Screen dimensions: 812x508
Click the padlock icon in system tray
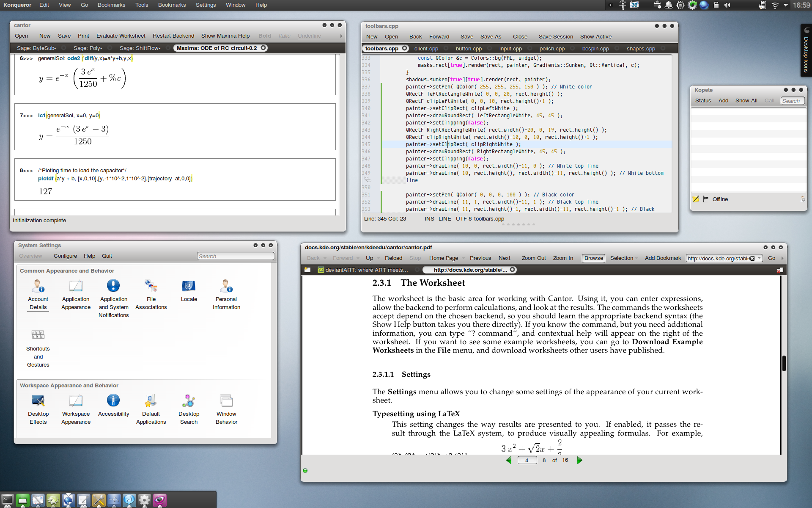pyautogui.click(x=716, y=5)
